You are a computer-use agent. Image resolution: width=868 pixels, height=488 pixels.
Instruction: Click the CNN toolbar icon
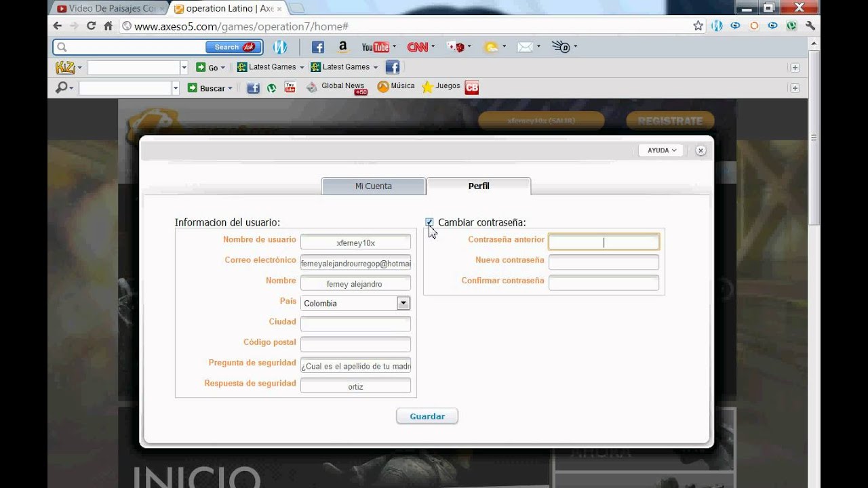pos(417,47)
